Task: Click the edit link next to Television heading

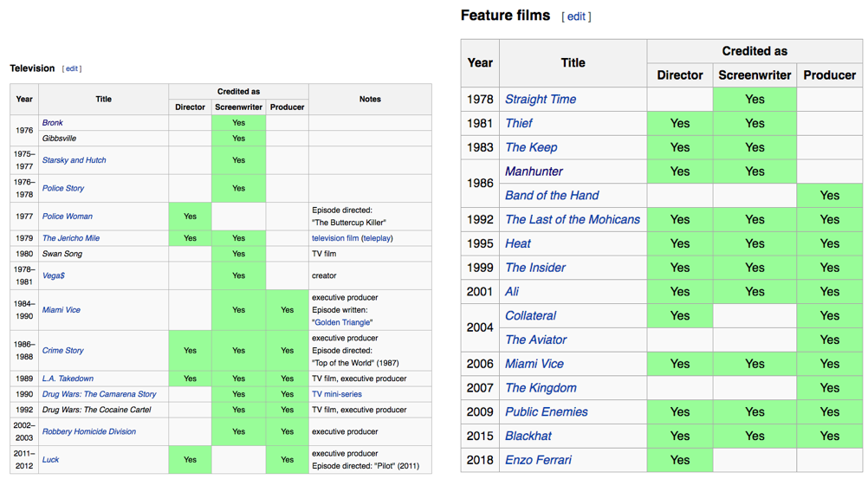Action: tap(72, 68)
